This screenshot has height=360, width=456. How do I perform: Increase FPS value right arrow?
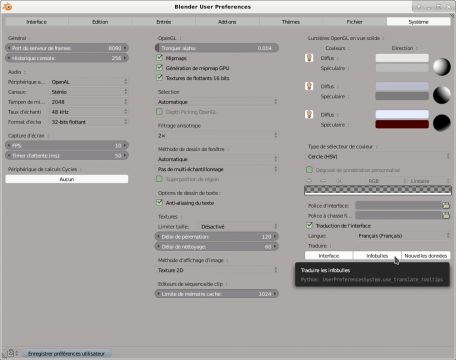click(125, 146)
